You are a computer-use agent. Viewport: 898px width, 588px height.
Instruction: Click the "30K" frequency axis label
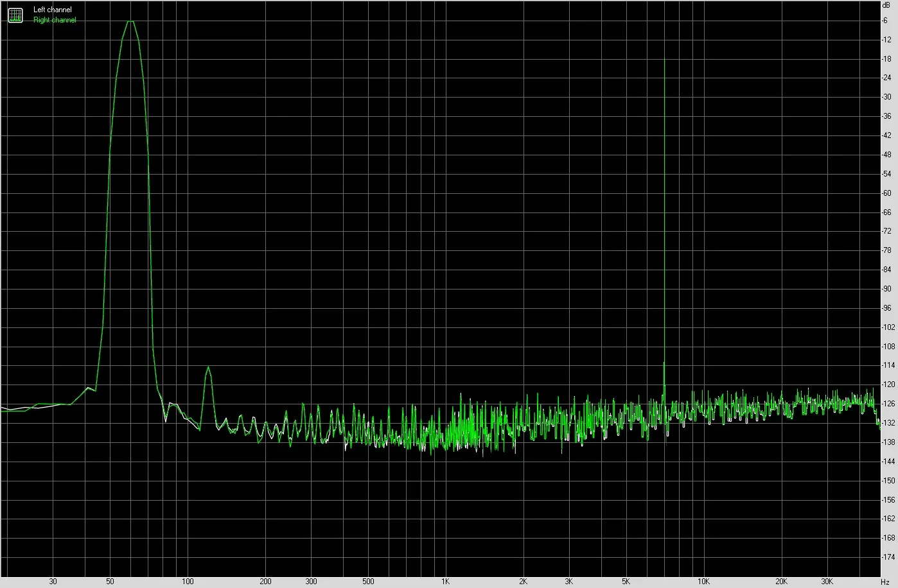point(827,582)
